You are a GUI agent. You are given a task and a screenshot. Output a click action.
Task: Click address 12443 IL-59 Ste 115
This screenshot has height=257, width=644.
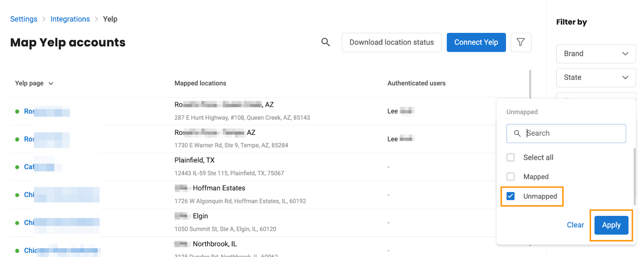tap(229, 173)
